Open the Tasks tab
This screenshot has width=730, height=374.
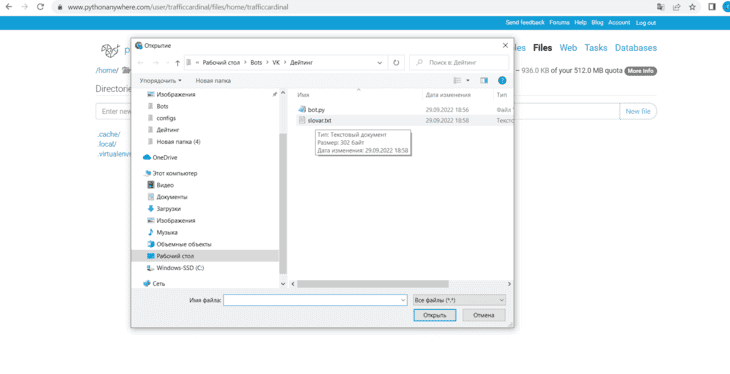coord(595,48)
